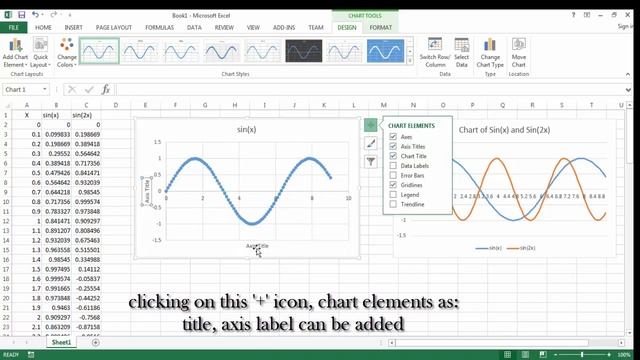Uncheck the Chart Title checkbox
This screenshot has width=640, height=360.
[393, 156]
